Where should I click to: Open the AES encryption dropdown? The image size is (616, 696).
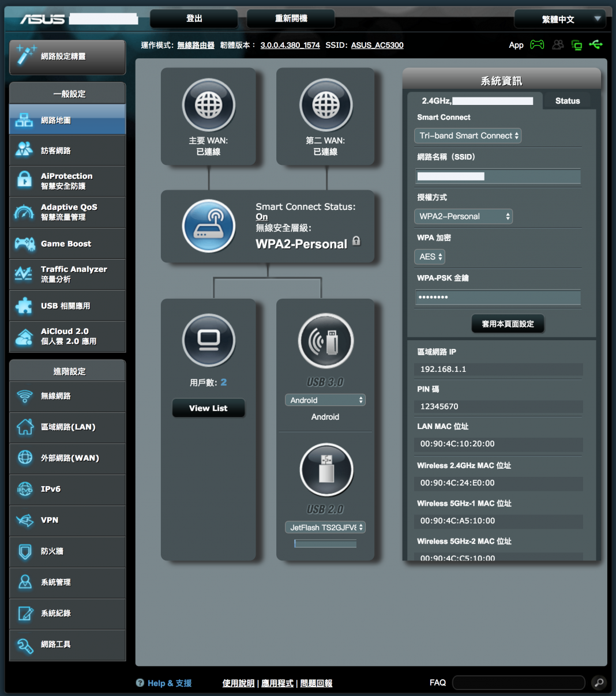point(430,257)
